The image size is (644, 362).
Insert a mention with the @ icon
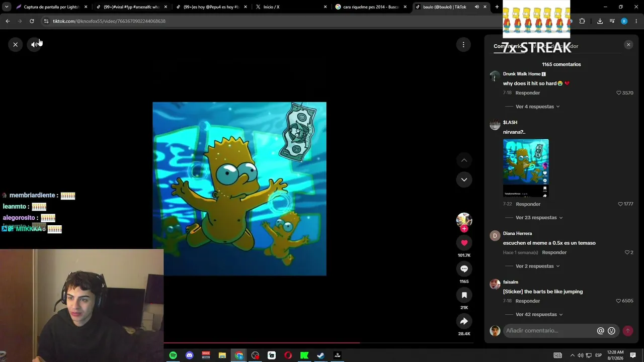[600, 331]
